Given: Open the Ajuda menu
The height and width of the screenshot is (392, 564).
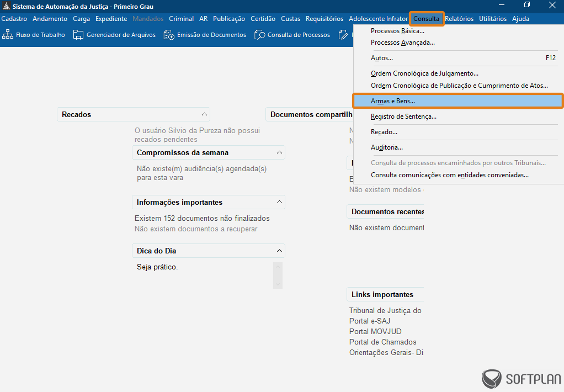Looking at the screenshot, I should point(520,19).
